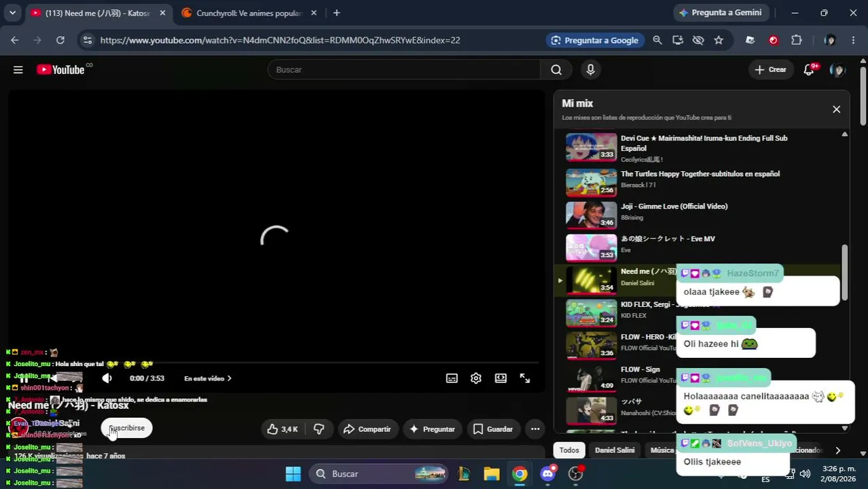Save the video with the Guardar button
Viewport: 868px width, 489px height.
coord(493,429)
